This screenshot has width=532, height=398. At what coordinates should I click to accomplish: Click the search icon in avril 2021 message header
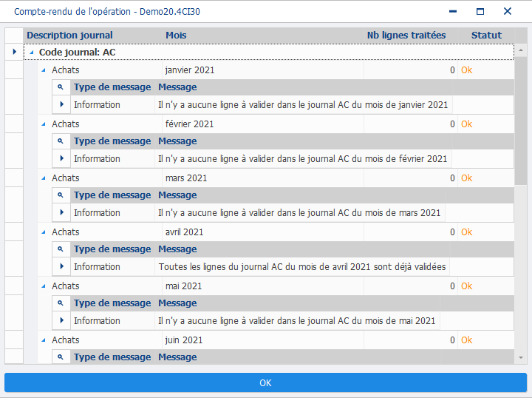click(61, 249)
